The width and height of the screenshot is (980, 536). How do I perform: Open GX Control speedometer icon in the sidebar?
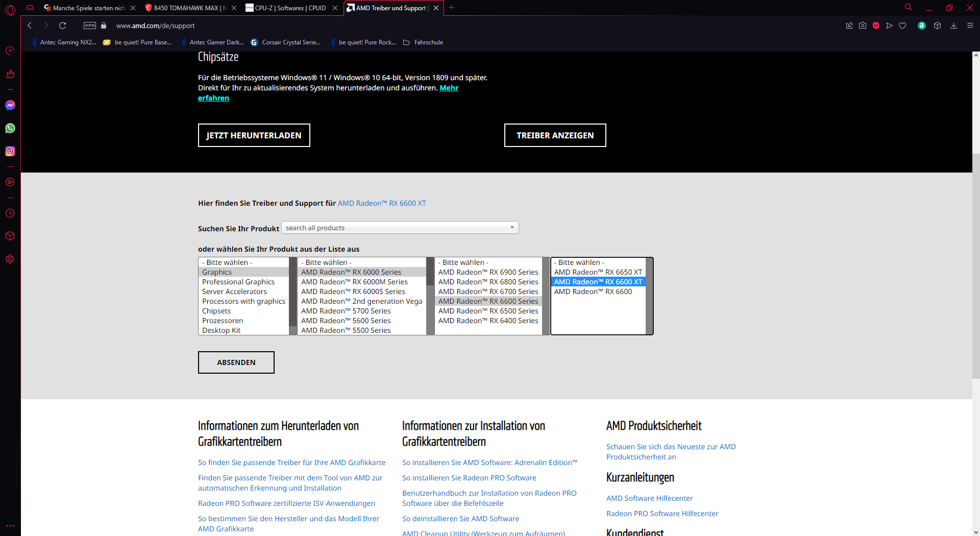click(x=10, y=51)
